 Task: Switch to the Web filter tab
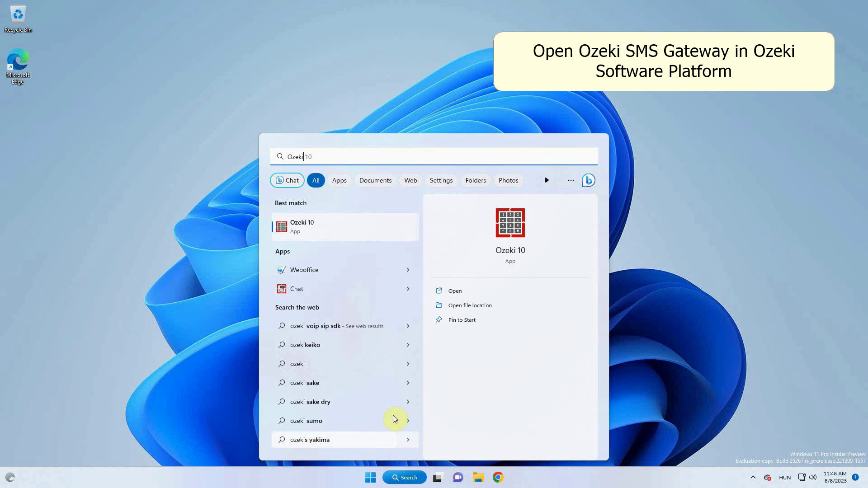410,180
